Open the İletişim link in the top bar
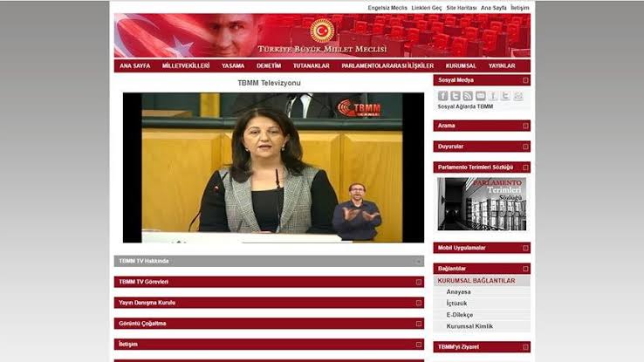The image size is (644, 362). click(x=519, y=8)
